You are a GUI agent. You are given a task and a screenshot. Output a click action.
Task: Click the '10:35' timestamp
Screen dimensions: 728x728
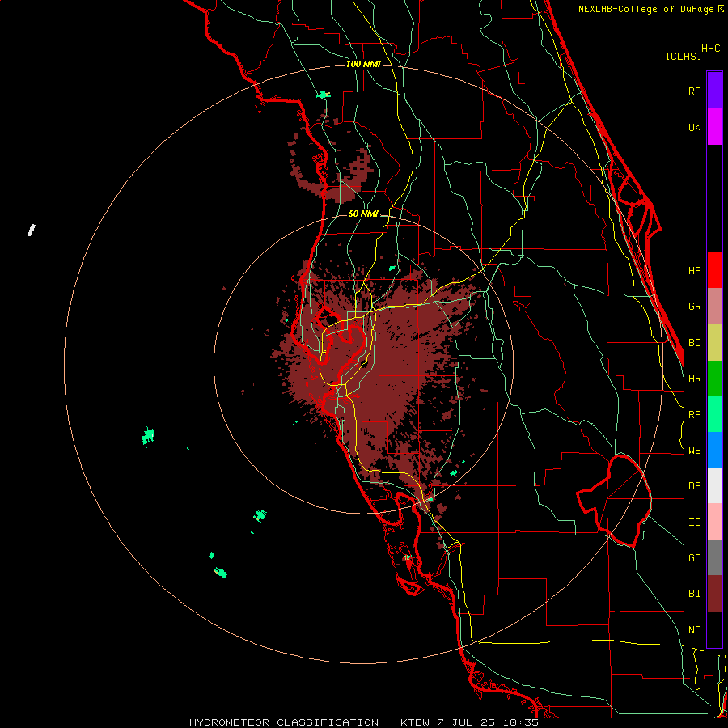click(x=522, y=722)
